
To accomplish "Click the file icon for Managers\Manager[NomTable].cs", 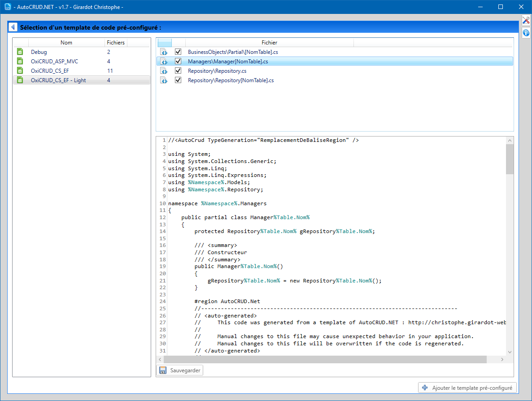I will (164, 62).
